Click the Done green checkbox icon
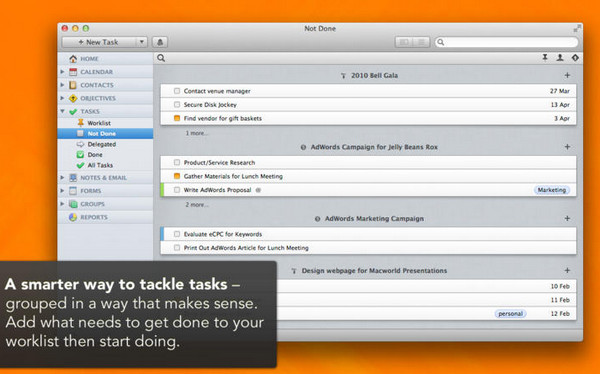Viewport: 600px width, 374px height. [x=80, y=155]
